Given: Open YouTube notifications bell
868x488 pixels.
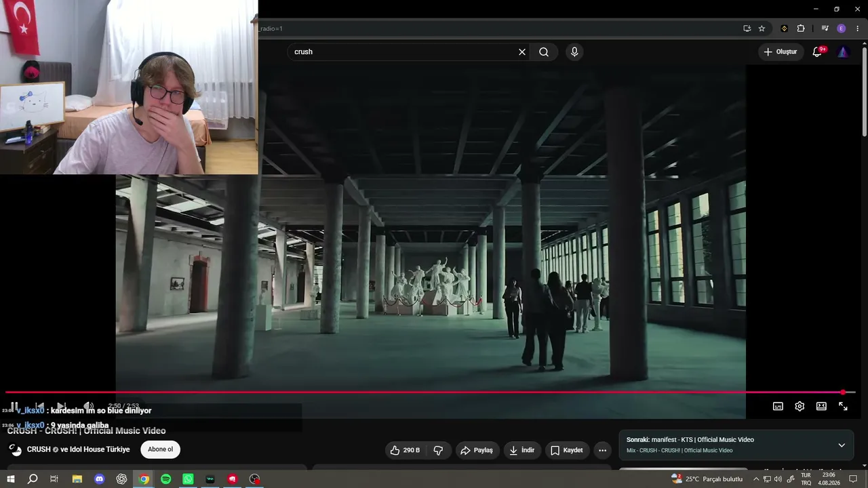Looking at the screenshot, I should point(817,52).
